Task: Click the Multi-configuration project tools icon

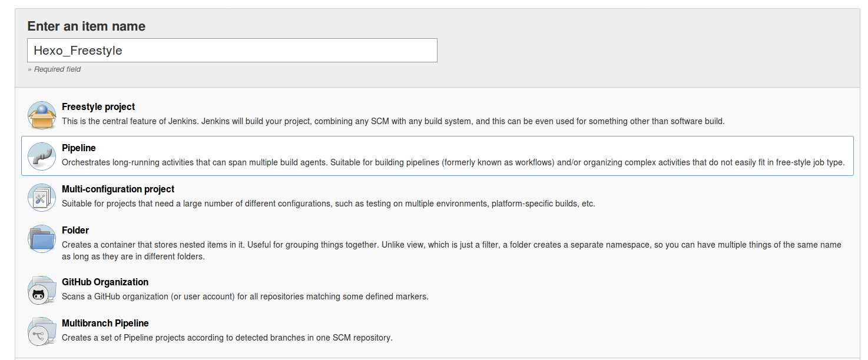Action: tap(42, 198)
